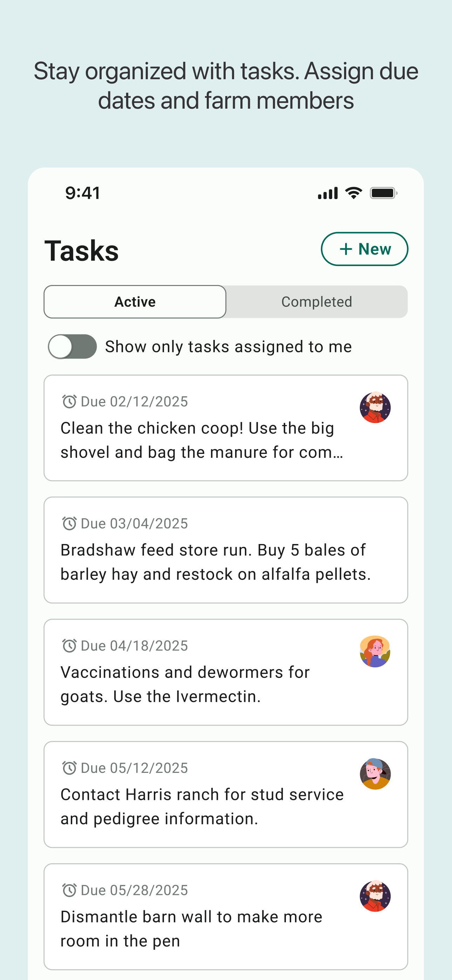Tap the Wi-Fi status bar icon
The image size is (452, 980).
click(354, 193)
